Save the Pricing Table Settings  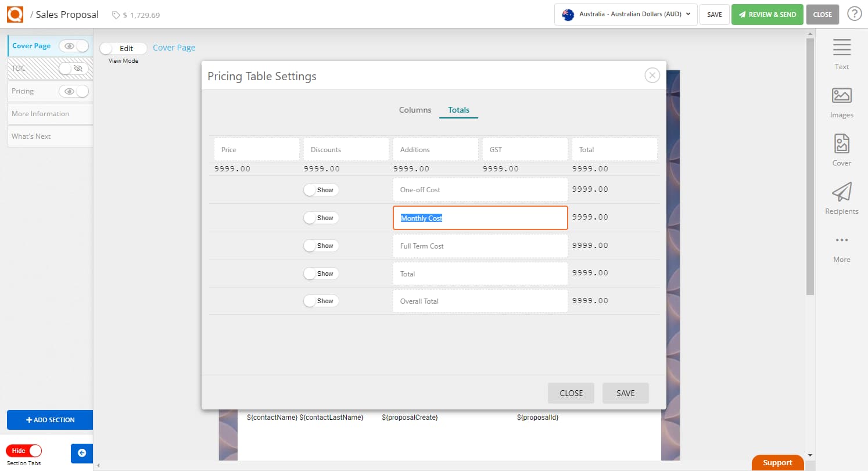[x=625, y=393]
